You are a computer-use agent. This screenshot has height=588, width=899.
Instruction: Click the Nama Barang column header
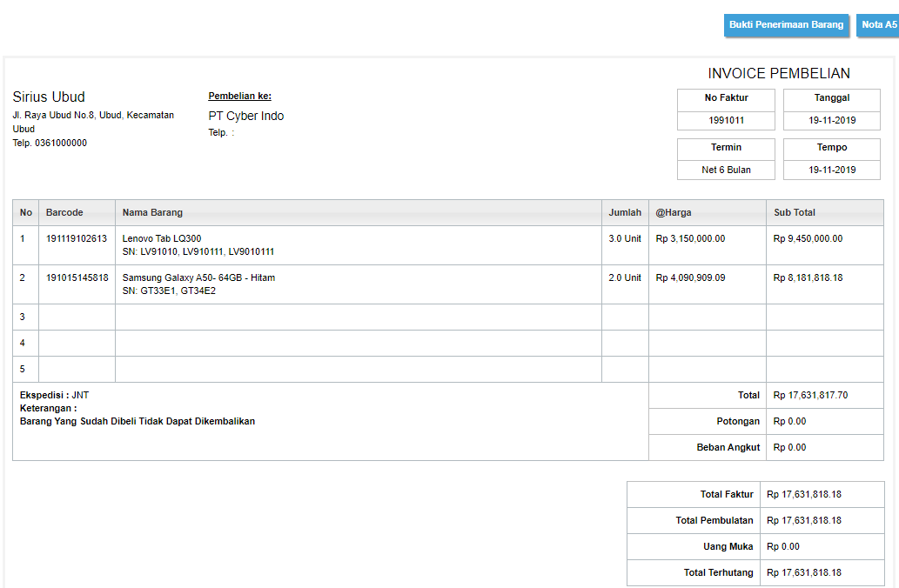point(359,212)
